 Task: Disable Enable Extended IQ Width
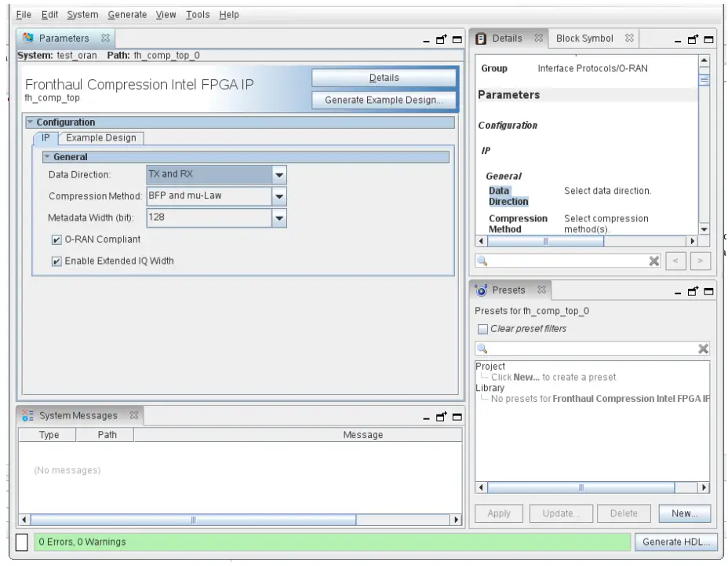tap(56, 261)
